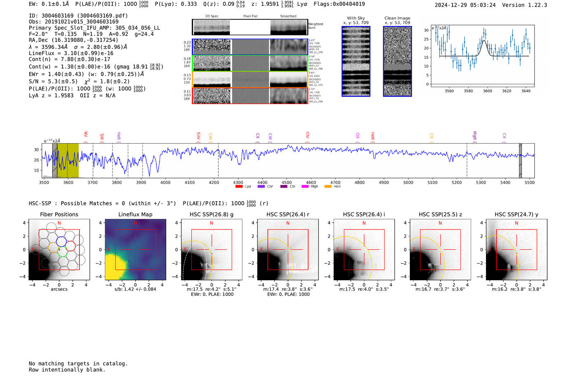576x392 pixels.
Task: Click the blue-bordered fiber 2D spectrum row
Action: click(250, 47)
